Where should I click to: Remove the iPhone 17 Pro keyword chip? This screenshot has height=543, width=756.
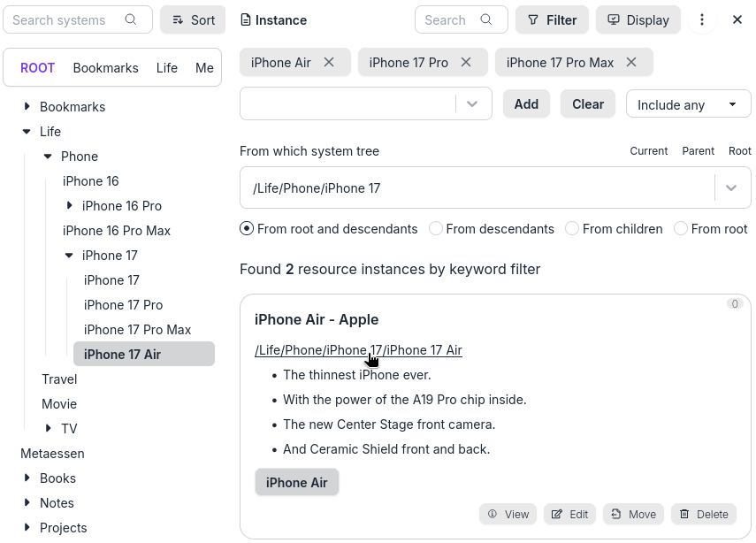coord(466,62)
